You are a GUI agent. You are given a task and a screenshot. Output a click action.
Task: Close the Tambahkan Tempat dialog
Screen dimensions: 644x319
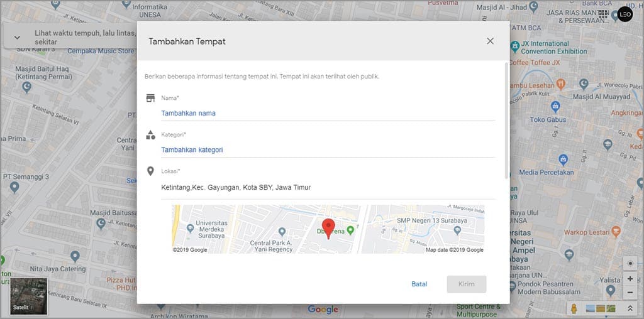tap(490, 41)
